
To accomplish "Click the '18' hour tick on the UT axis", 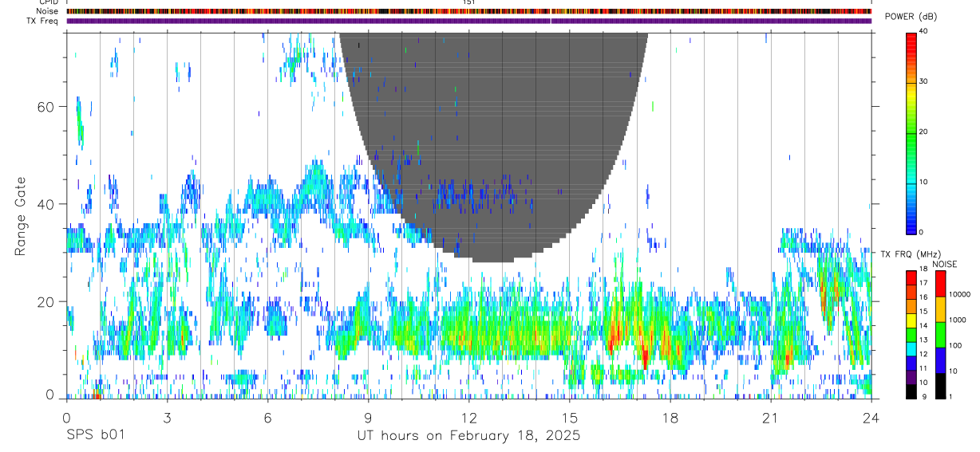I will click(670, 417).
